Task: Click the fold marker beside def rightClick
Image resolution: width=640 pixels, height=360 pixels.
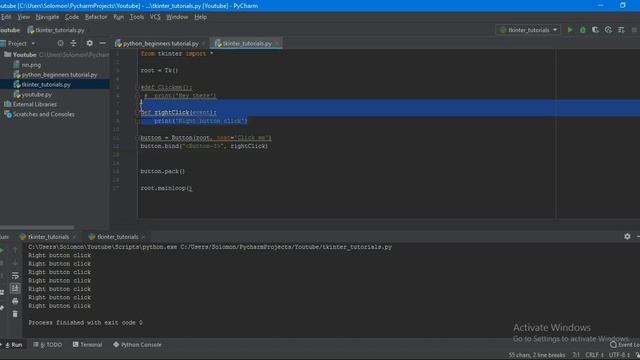Action: coord(138,113)
